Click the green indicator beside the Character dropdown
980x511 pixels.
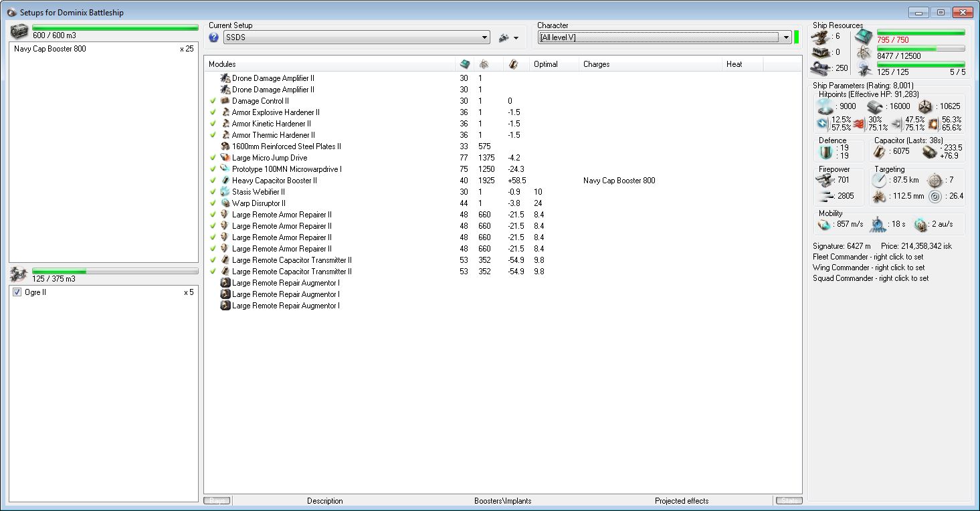point(797,37)
